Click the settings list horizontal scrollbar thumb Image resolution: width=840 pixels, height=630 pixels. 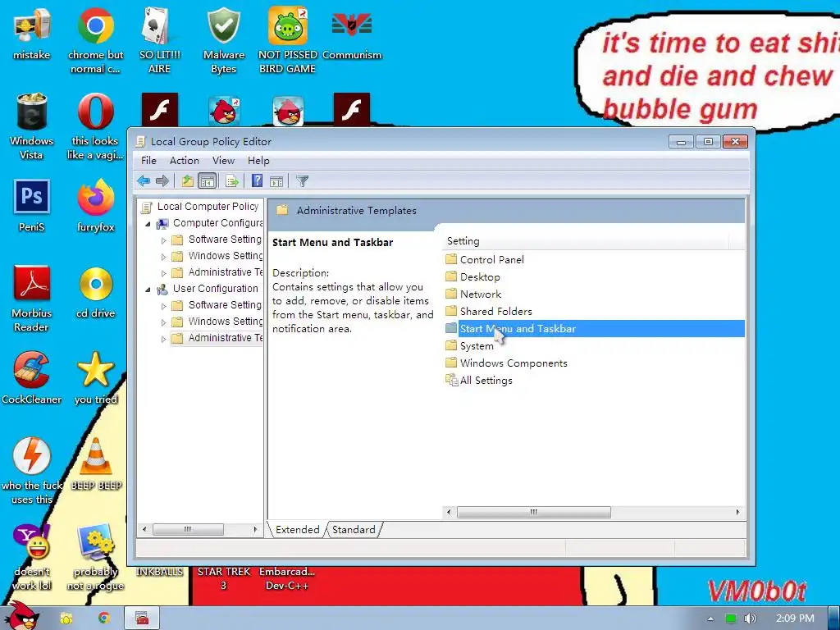(x=533, y=512)
